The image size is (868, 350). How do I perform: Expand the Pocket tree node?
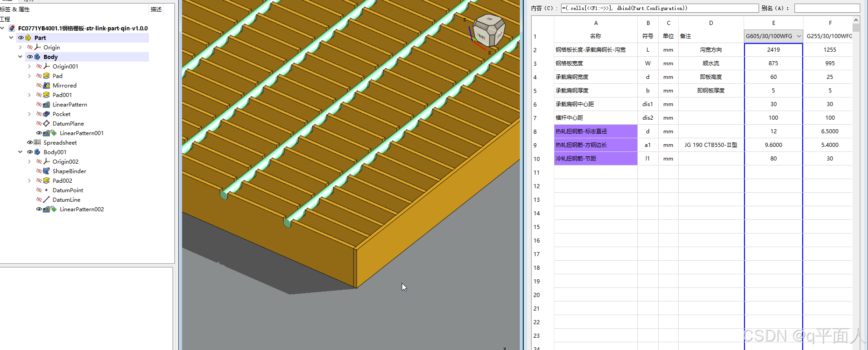click(x=30, y=114)
